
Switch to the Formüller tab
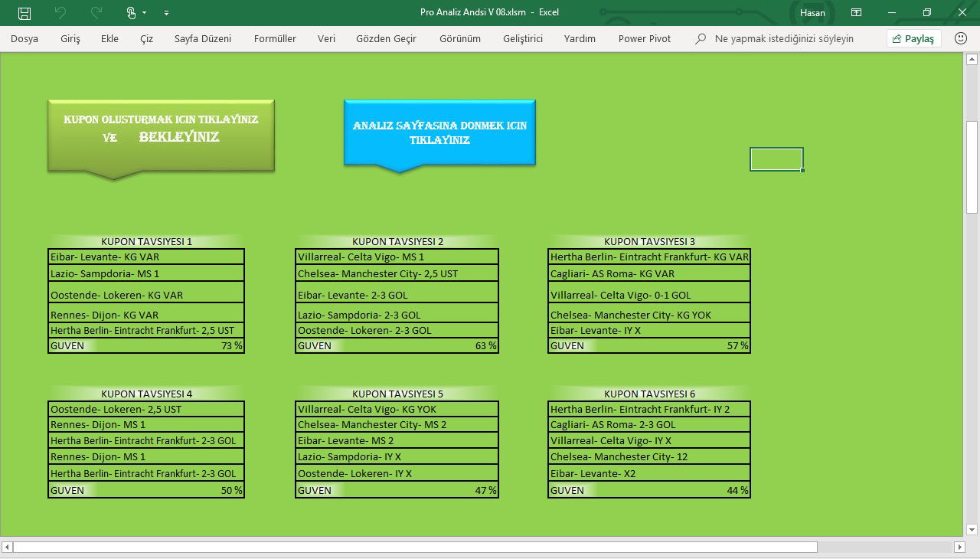point(275,38)
